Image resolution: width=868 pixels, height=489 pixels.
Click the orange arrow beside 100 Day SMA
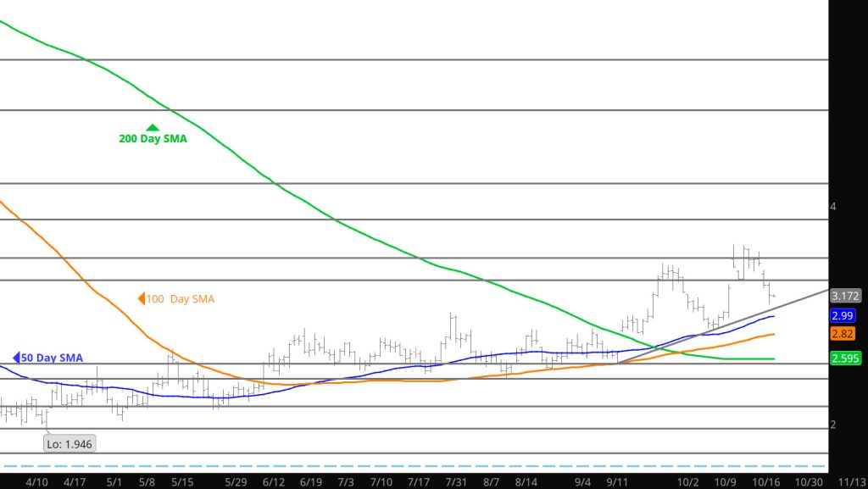tap(142, 298)
